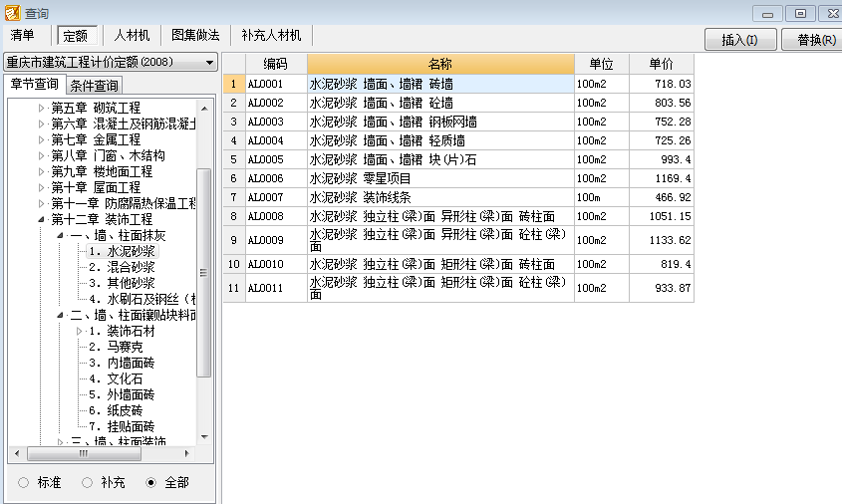842x504 pixels.
Task: Select tree item 1. 水泥砂浆
Action: (122, 251)
